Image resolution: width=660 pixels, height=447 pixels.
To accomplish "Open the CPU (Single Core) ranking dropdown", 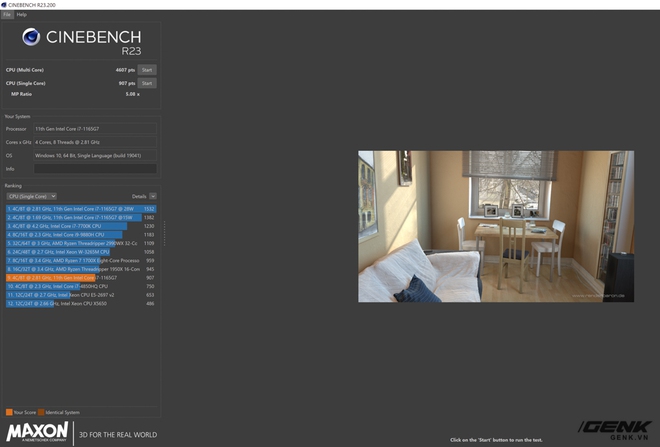I will click(31, 196).
